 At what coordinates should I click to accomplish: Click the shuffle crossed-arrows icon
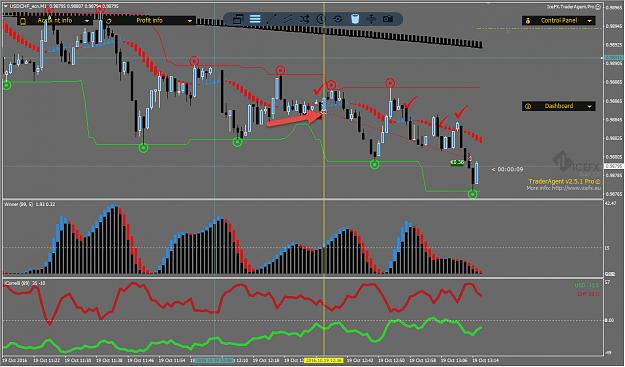pyautogui.click(x=305, y=19)
